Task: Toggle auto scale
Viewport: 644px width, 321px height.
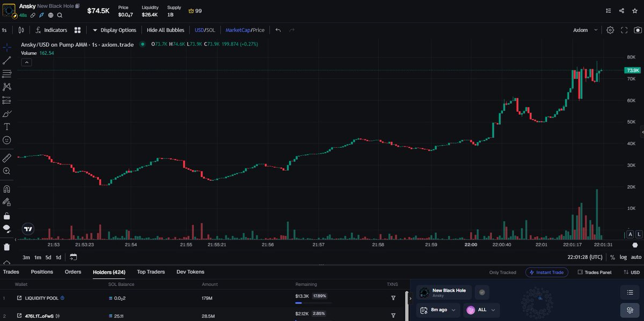Action: tap(636, 257)
